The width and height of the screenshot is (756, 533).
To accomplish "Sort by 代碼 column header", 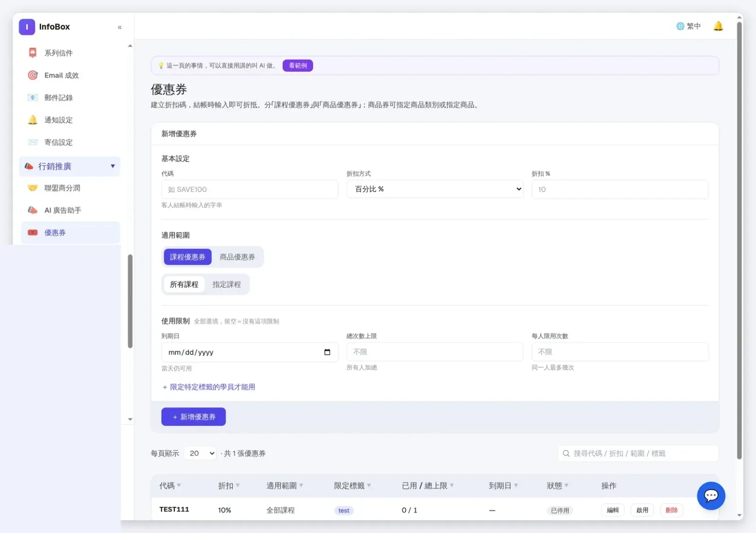I will (x=170, y=486).
